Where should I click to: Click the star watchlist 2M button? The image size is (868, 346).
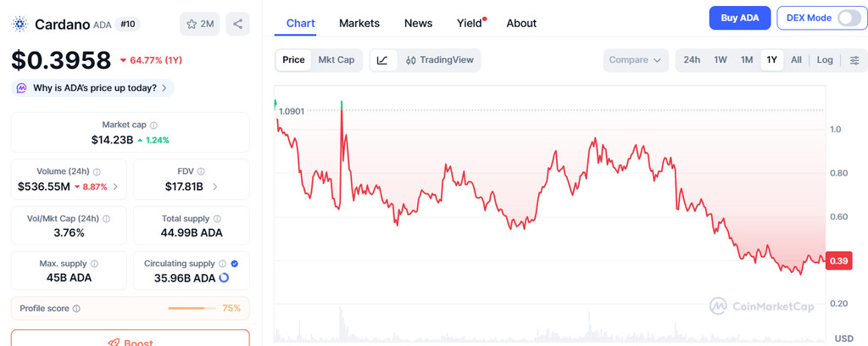coord(200,24)
